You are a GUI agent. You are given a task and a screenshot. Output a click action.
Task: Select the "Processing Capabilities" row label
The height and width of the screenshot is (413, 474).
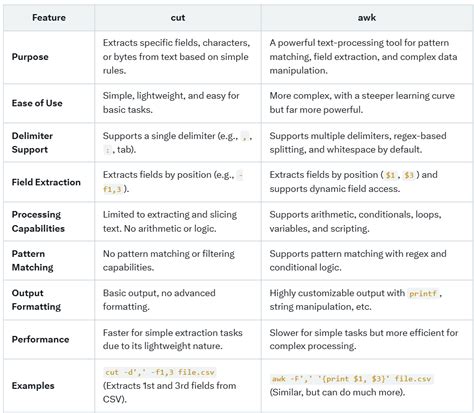(x=38, y=221)
